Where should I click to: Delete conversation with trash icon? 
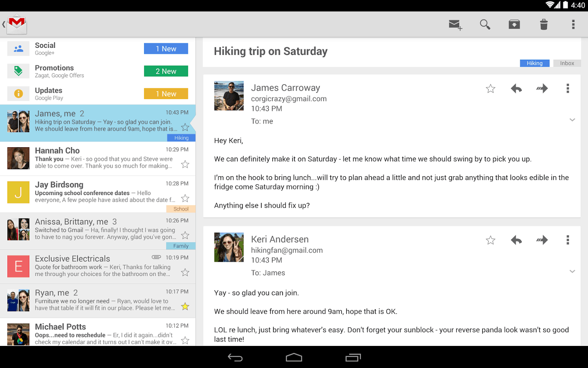(543, 25)
